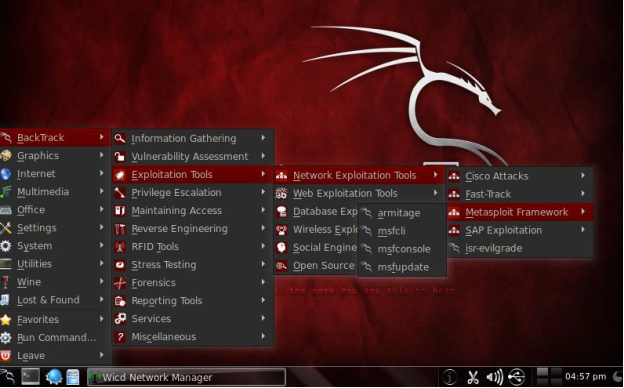Click the Maintaining Access icon
The width and height of the screenshot is (624, 388).
click(x=120, y=211)
